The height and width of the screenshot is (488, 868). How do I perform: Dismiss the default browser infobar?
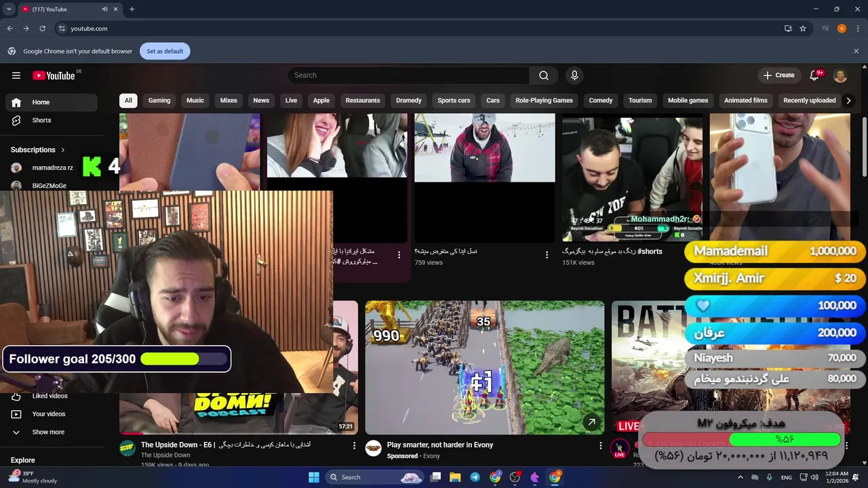[856, 51]
